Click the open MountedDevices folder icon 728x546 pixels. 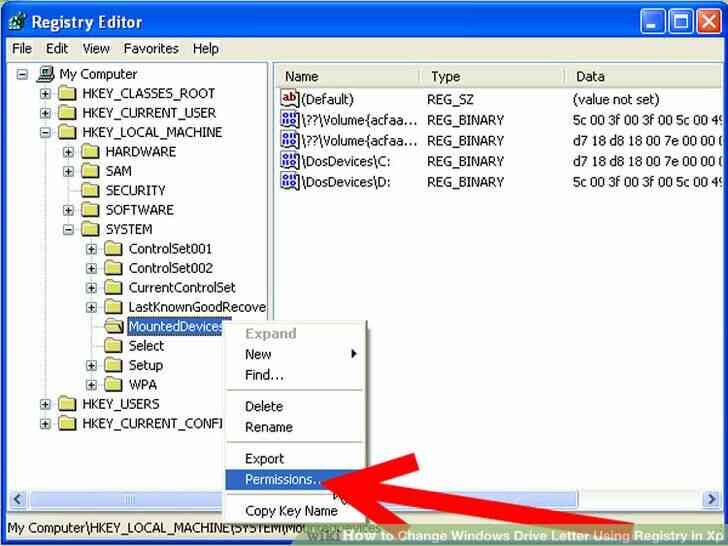pos(114,326)
